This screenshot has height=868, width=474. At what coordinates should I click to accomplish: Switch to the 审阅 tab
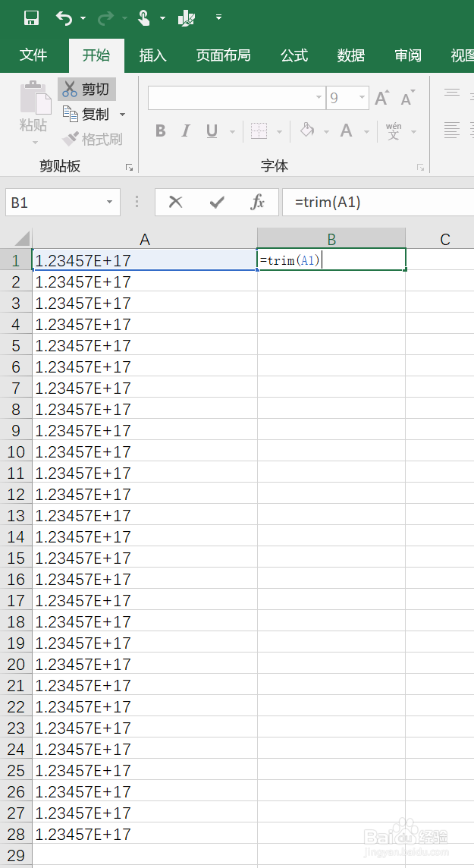408,55
